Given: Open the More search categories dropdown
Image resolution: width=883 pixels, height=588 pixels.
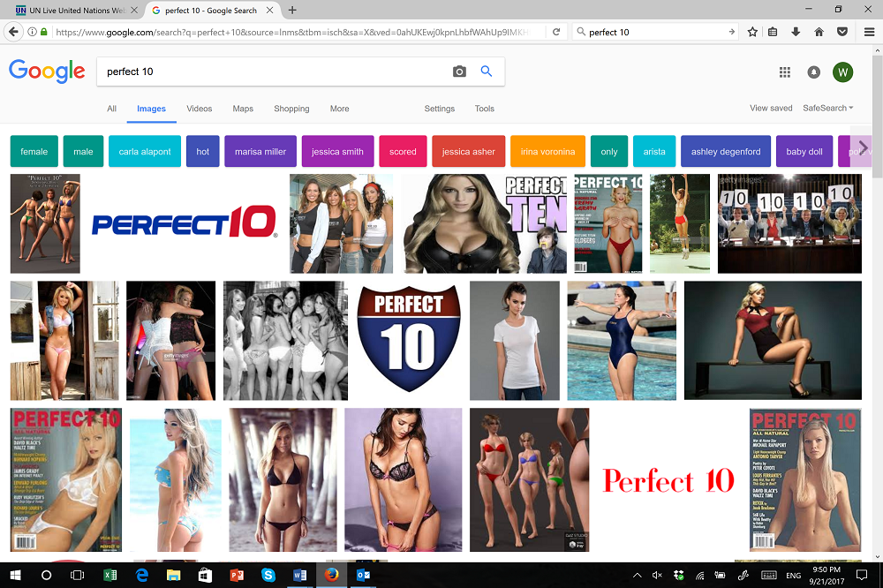Looking at the screenshot, I should coord(339,108).
